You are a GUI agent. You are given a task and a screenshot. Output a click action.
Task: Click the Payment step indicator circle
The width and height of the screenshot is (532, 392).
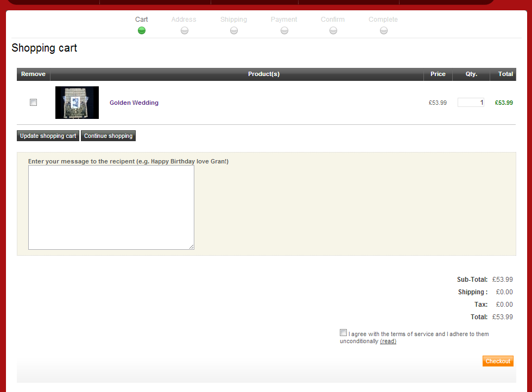[284, 30]
